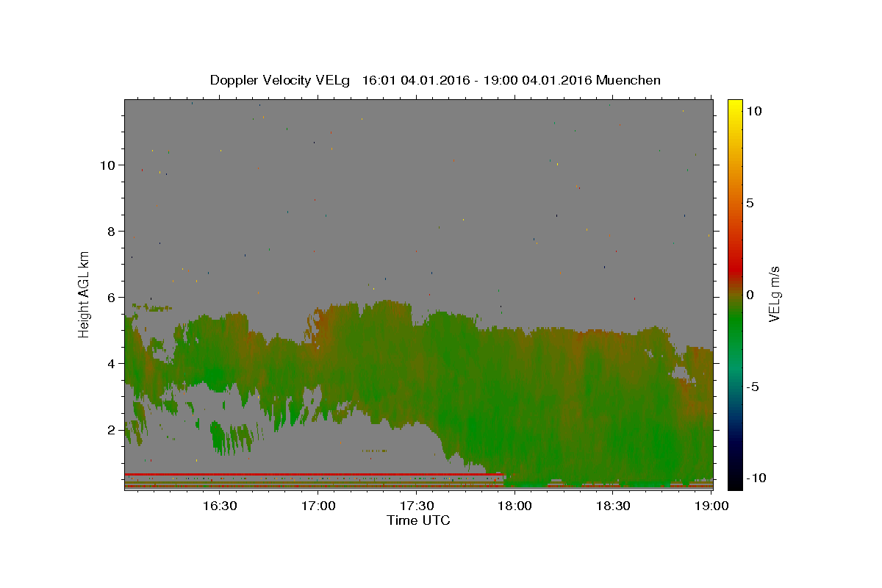Image resolution: width=882 pixels, height=588 pixels.
Task: Click the Time UTC axis title
Action: [x=418, y=520]
